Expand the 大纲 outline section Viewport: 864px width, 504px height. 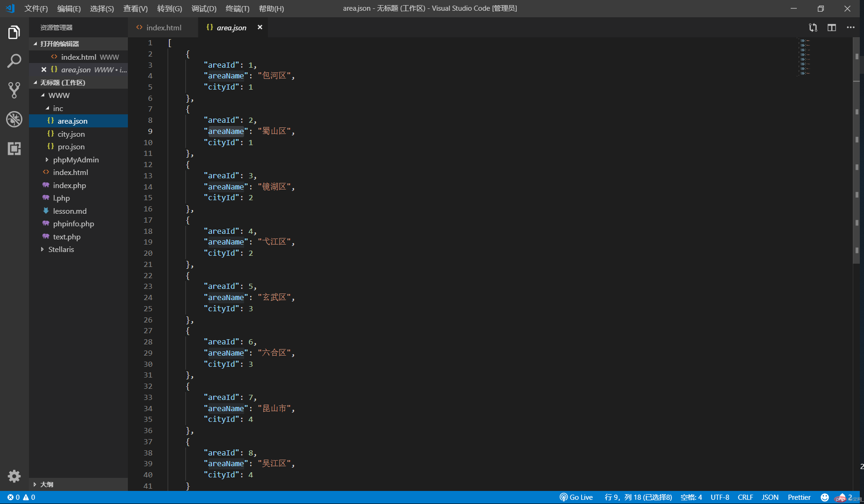point(78,484)
